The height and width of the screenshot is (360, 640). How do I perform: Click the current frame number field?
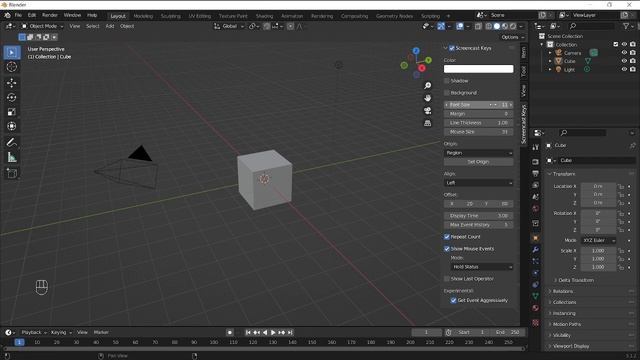coord(426,333)
